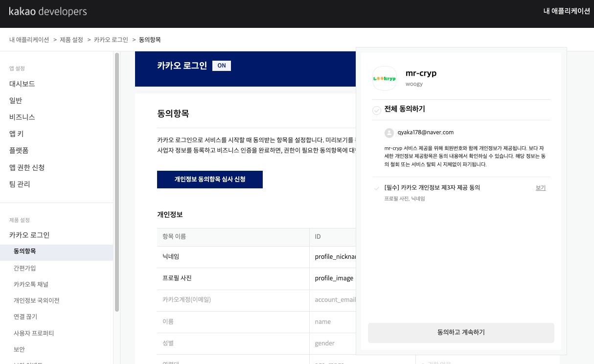Open 카카오톡 채널 in the sidebar

tap(31, 284)
